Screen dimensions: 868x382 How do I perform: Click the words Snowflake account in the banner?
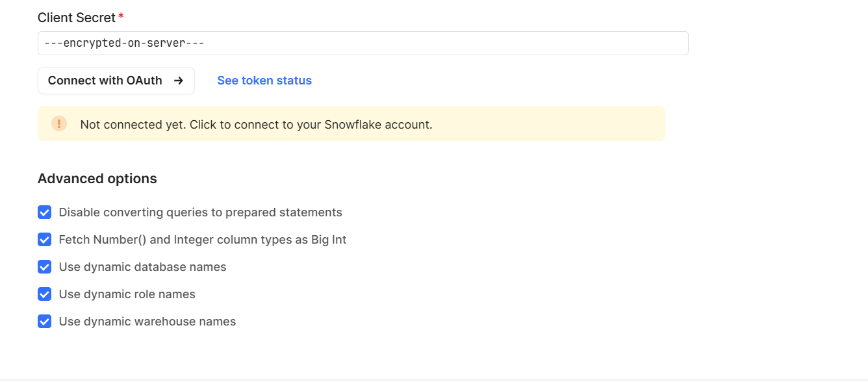point(378,124)
